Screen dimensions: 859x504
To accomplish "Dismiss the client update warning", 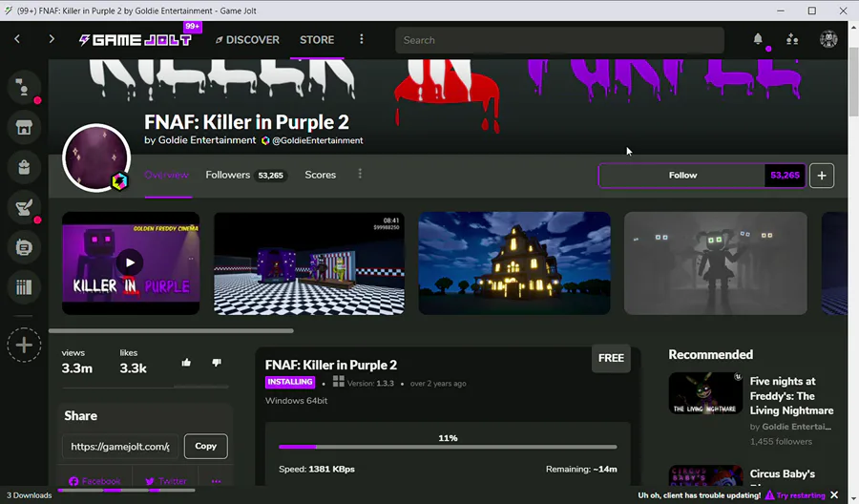I will [x=834, y=494].
